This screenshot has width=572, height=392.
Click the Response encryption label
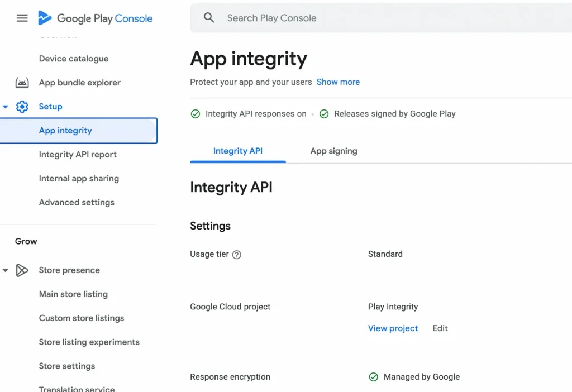230,377
